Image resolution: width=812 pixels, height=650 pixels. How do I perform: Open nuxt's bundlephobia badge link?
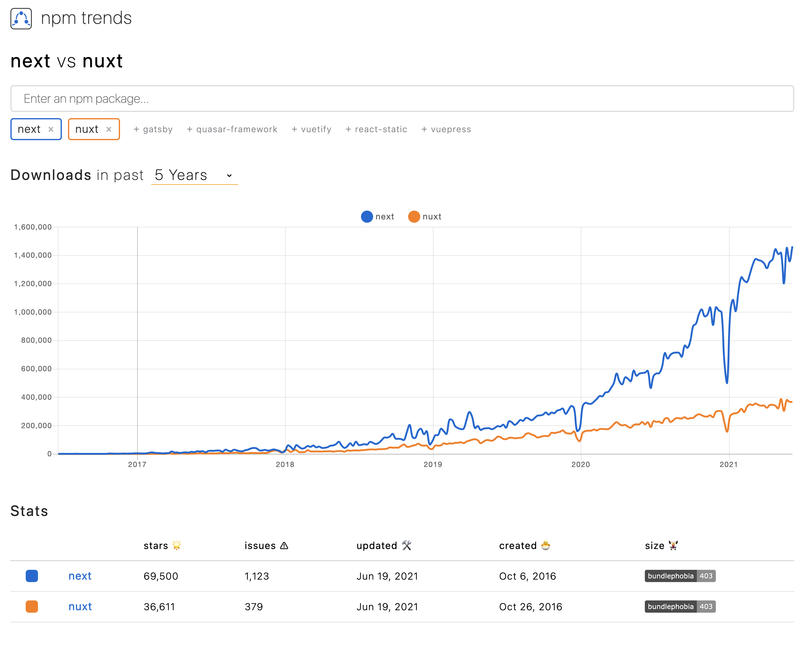click(x=679, y=606)
